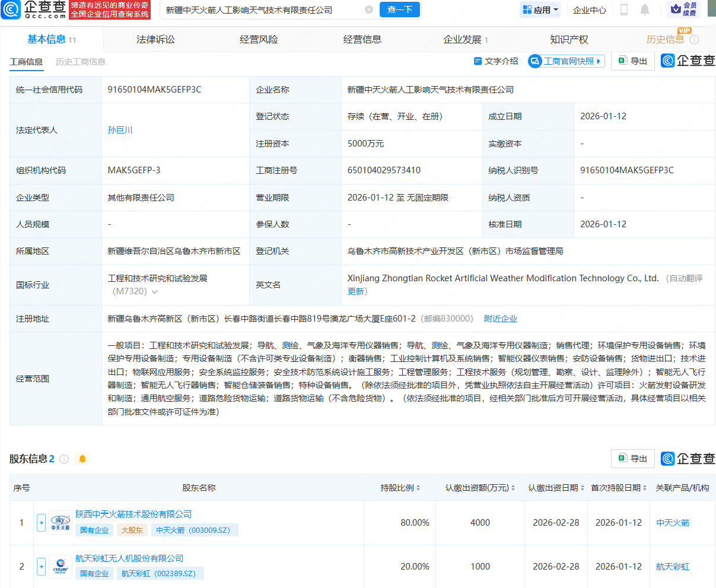Open the 应用 dropdown menu
Viewport: 716px width, 588px height.
tap(540, 9)
